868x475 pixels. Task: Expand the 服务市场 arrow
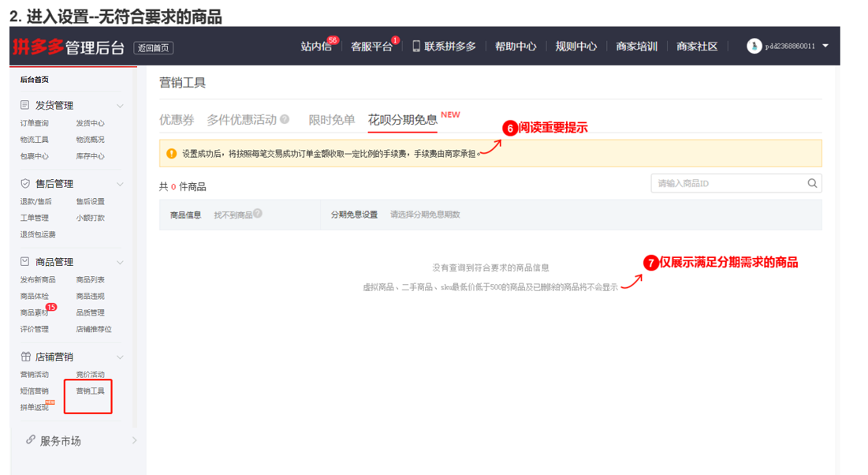[135, 440]
